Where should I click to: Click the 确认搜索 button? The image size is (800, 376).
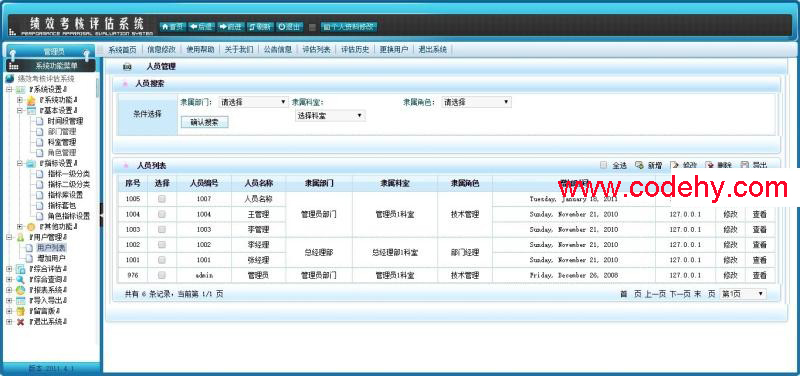click(x=205, y=122)
